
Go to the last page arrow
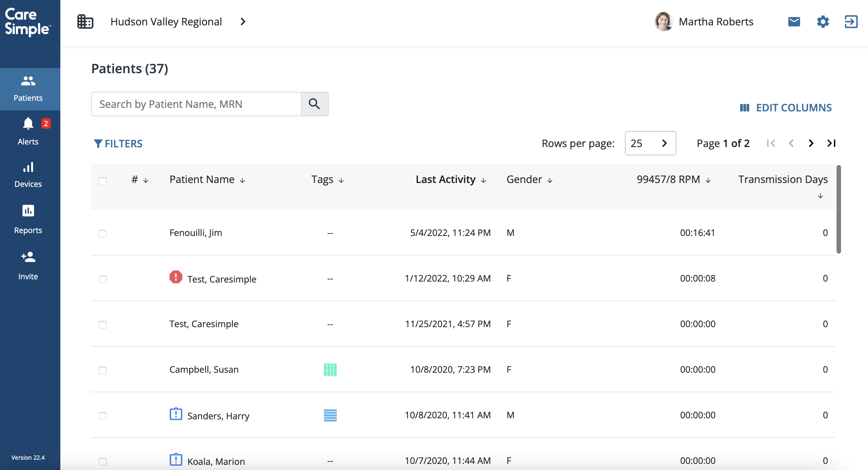[x=831, y=143]
